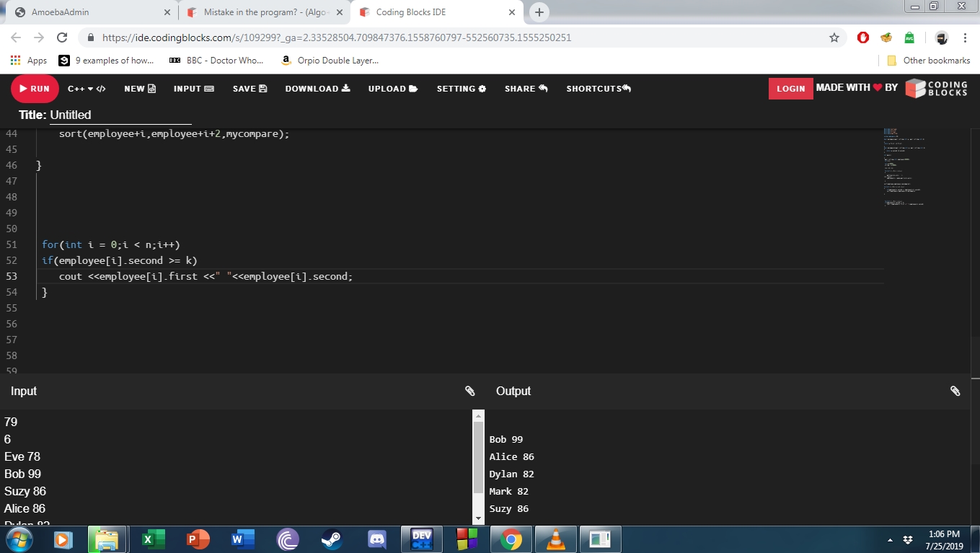The height and width of the screenshot is (553, 980).
Task: Click the LOGIN button
Action: point(790,89)
